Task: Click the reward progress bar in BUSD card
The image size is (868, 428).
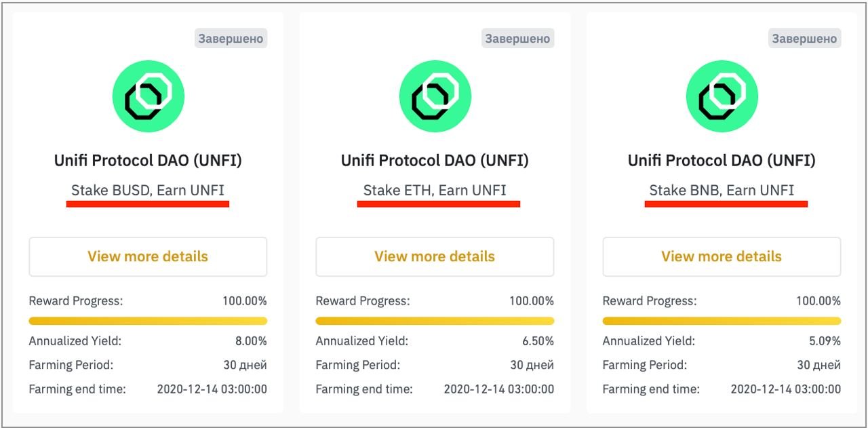Action: [148, 321]
